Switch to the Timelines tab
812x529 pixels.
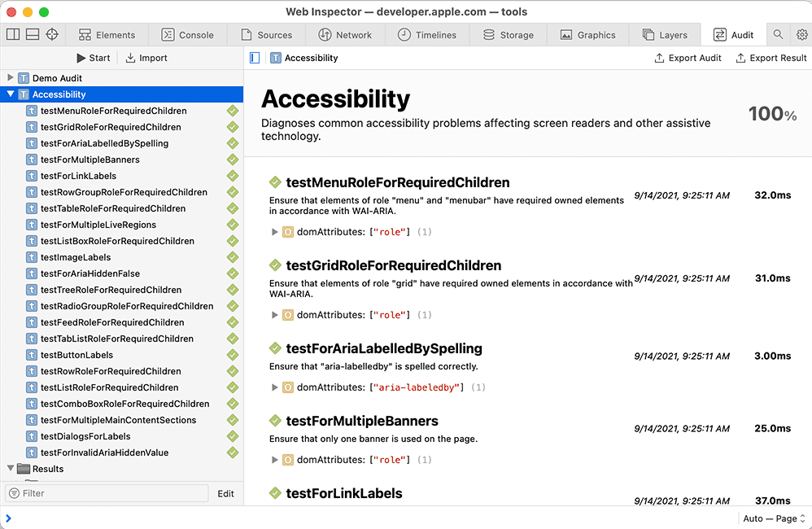pos(427,35)
